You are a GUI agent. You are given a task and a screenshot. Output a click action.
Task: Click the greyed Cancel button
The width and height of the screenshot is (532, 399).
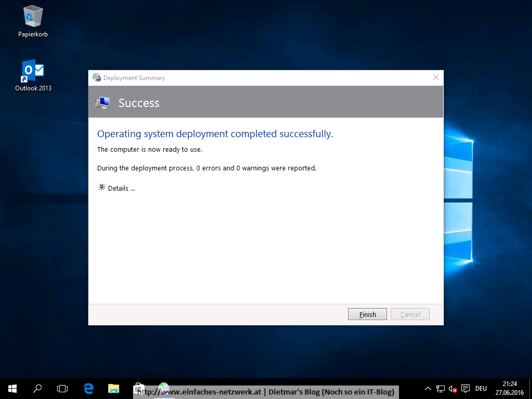(x=410, y=314)
